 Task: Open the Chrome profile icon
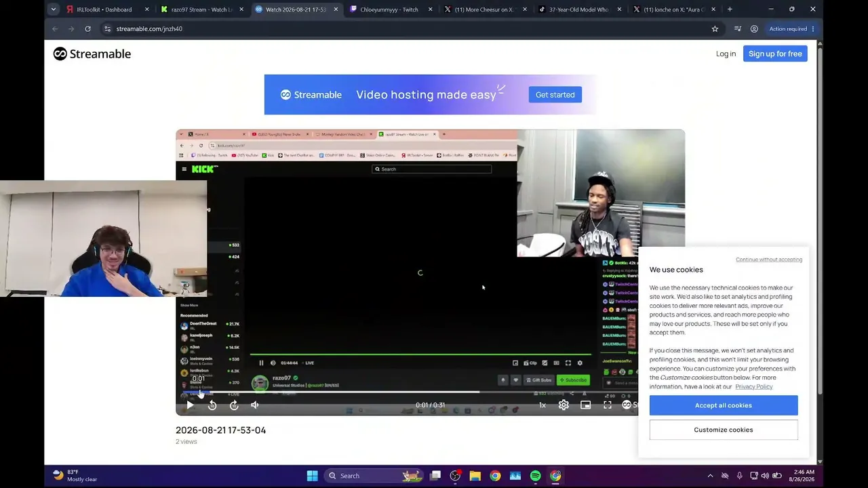tap(754, 28)
